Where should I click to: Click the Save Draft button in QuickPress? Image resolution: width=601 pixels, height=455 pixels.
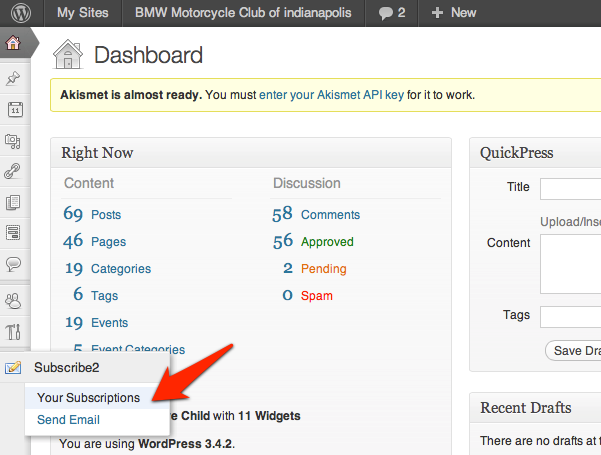(573, 350)
